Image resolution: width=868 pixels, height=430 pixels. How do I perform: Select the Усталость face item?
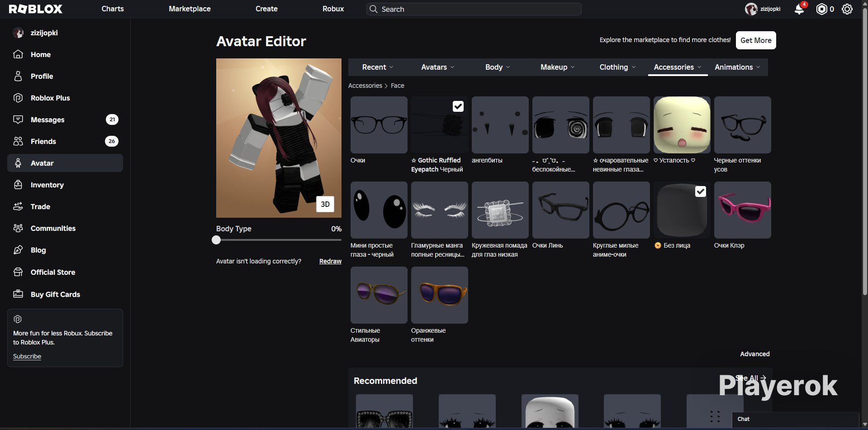682,125
